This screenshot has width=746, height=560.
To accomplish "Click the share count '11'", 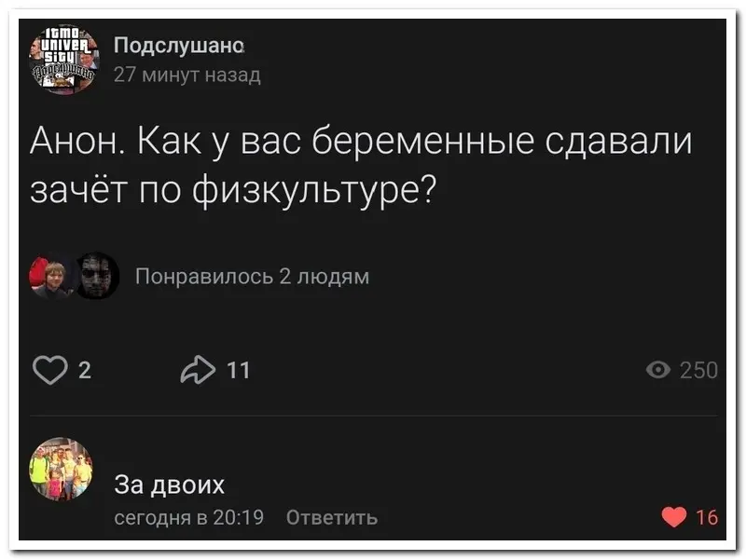I will coord(239,371).
